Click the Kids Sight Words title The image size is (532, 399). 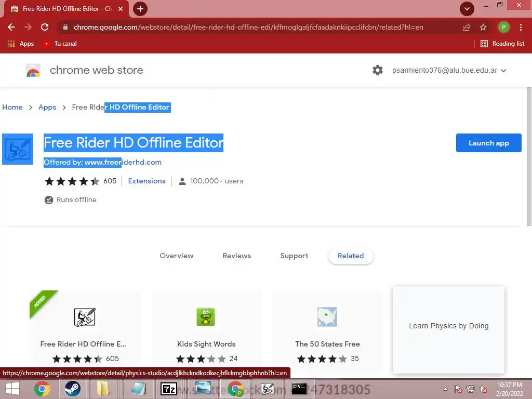[x=206, y=344]
